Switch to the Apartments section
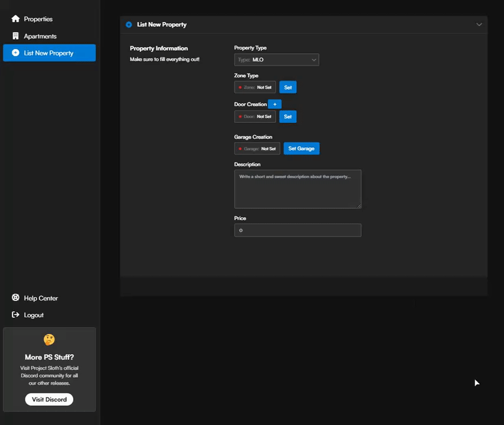The width and height of the screenshot is (504, 425). point(40,36)
